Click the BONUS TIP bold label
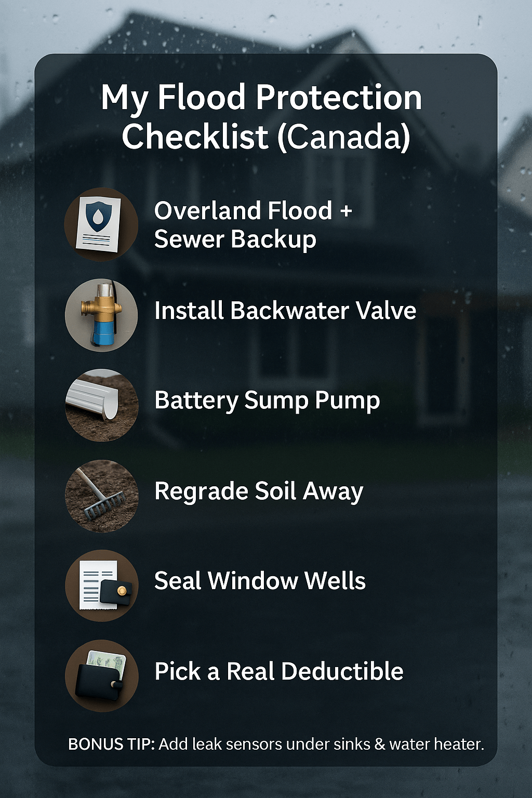Image resolution: width=532 pixels, height=798 pixels. (x=111, y=744)
